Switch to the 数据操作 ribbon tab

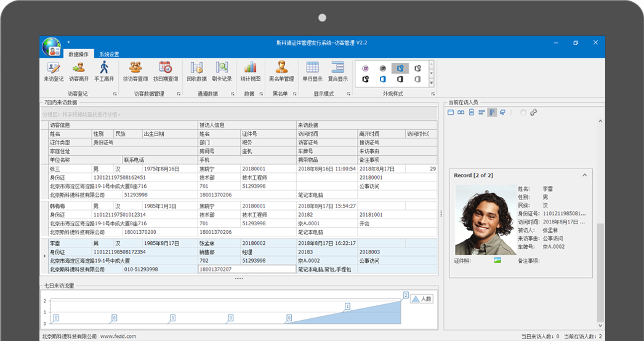[x=78, y=54]
